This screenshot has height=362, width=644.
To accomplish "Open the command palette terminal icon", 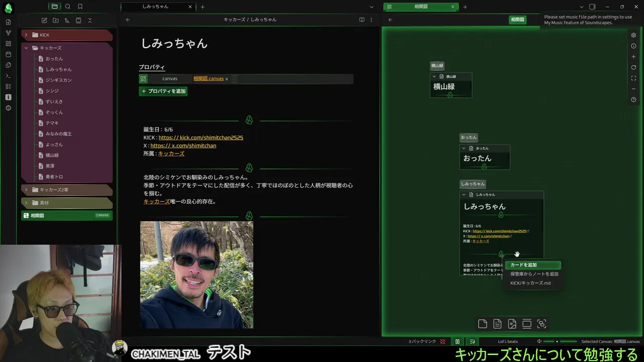I will tap(8, 76).
